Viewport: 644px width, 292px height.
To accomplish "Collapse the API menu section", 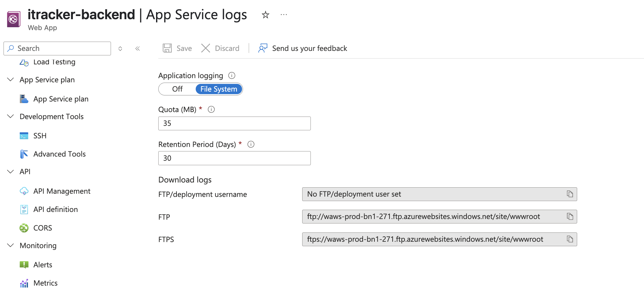I will 11,172.
